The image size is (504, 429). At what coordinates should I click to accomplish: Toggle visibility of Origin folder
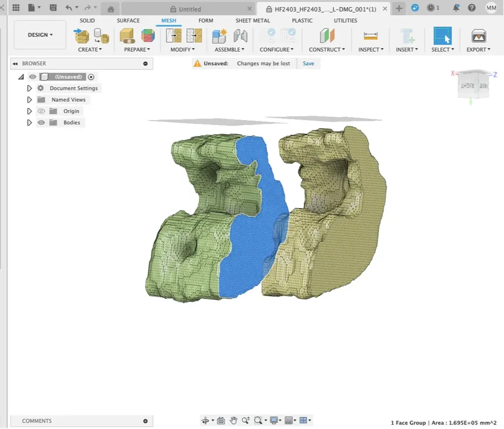[41, 111]
